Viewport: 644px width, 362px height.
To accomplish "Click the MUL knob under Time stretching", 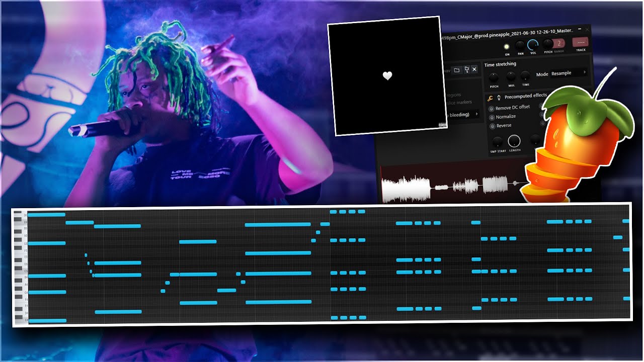I will (511, 76).
